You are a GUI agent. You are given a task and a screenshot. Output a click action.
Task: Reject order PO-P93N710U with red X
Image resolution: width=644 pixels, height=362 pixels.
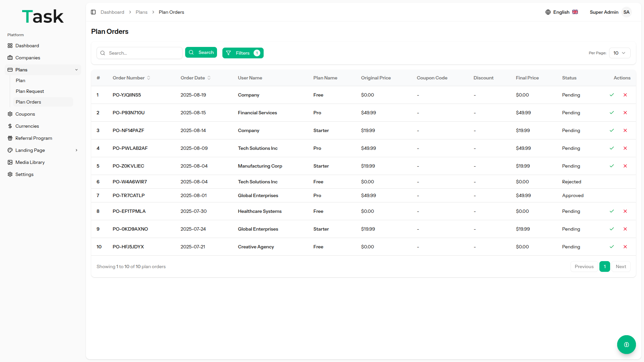(625, 113)
